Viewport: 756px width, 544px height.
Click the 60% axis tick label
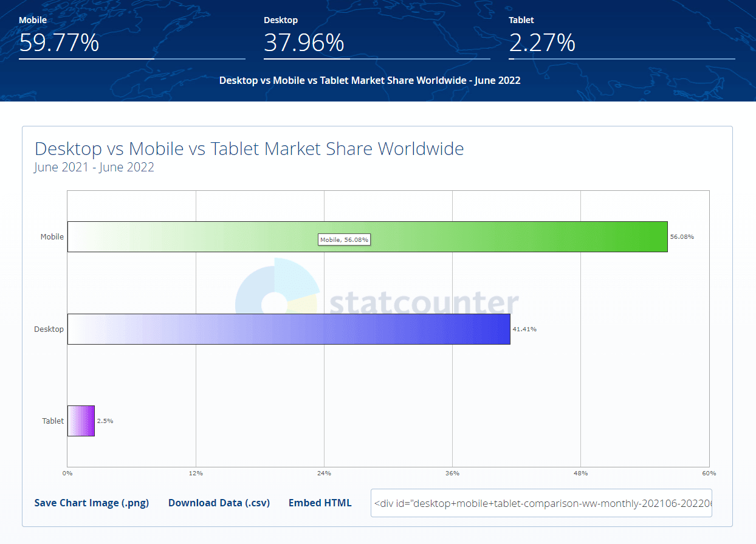(709, 472)
